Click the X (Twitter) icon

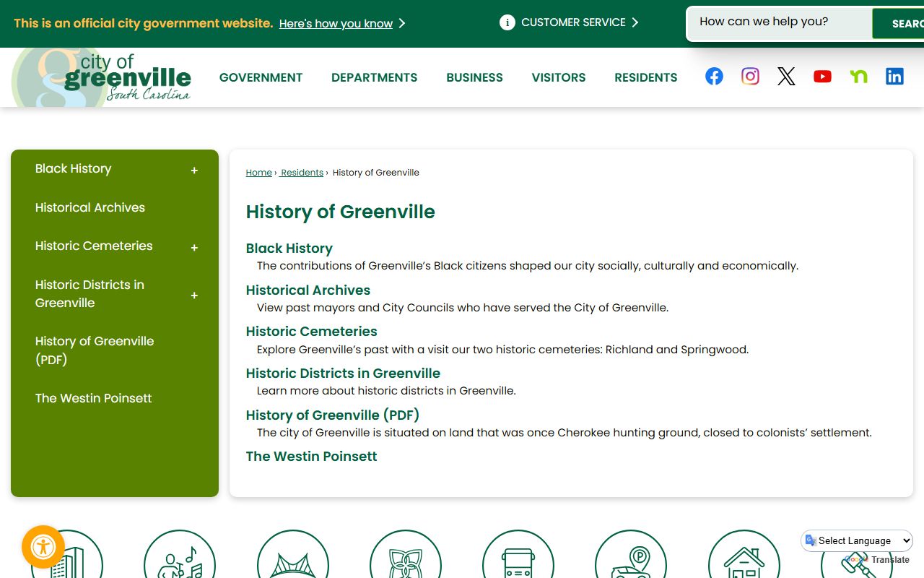pyautogui.click(x=786, y=77)
